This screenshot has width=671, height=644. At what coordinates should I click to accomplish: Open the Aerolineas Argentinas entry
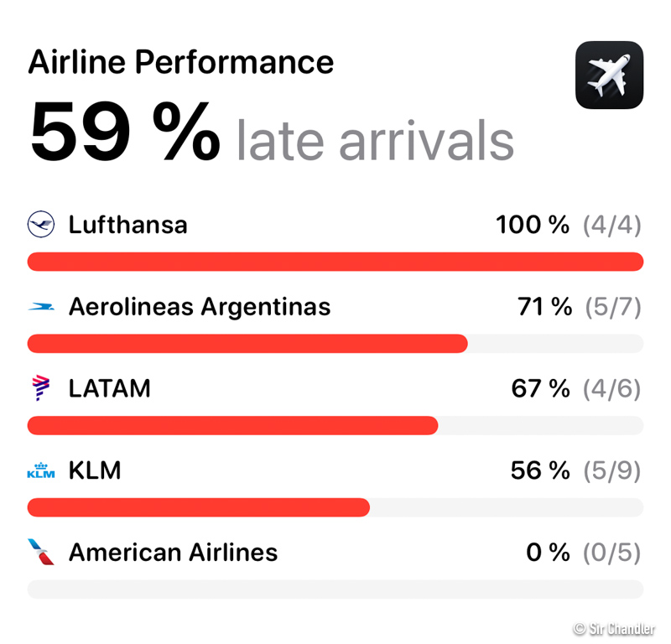(199, 307)
